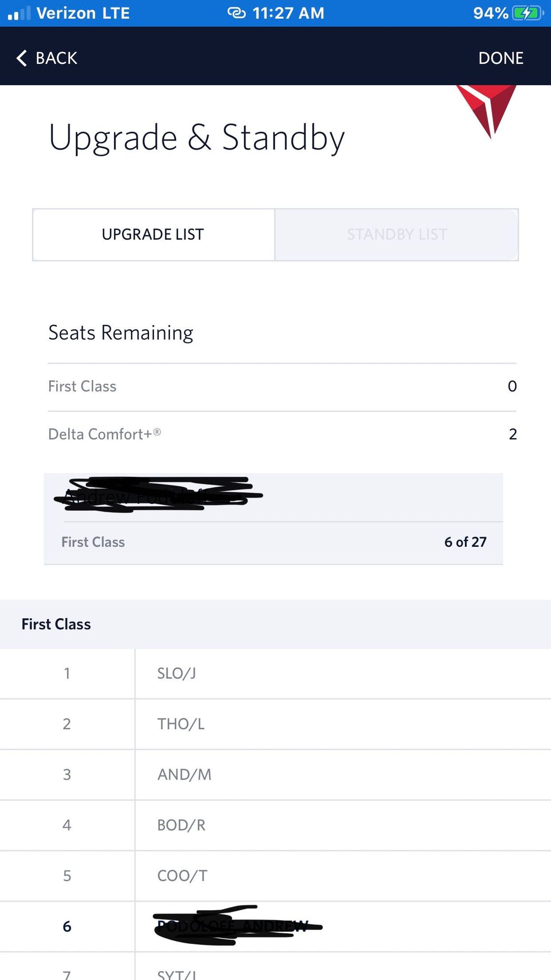Tap the back chevron arrow icon

coord(22,58)
